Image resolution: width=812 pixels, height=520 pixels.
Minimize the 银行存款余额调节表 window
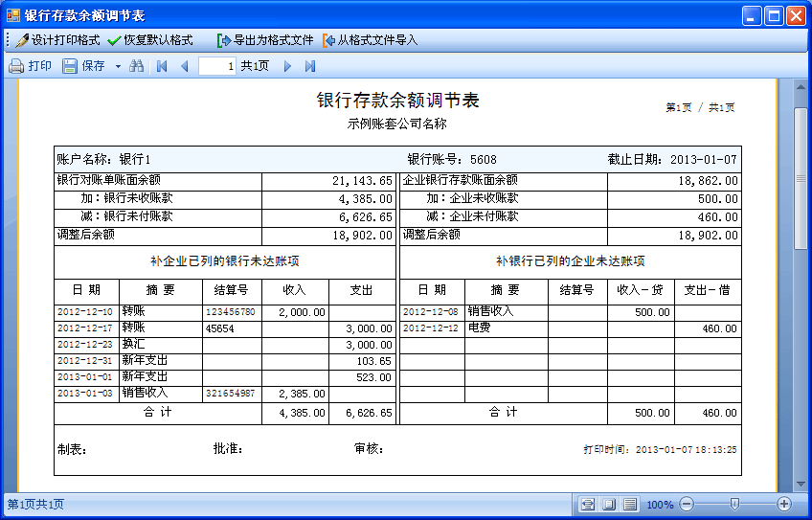point(752,15)
